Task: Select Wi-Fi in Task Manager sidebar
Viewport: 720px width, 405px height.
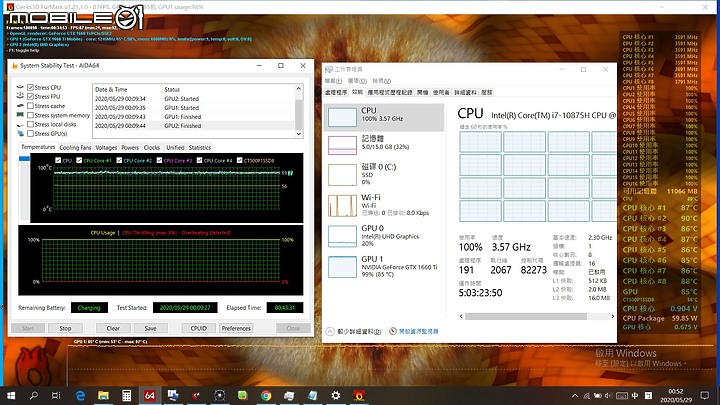Action: click(384, 205)
